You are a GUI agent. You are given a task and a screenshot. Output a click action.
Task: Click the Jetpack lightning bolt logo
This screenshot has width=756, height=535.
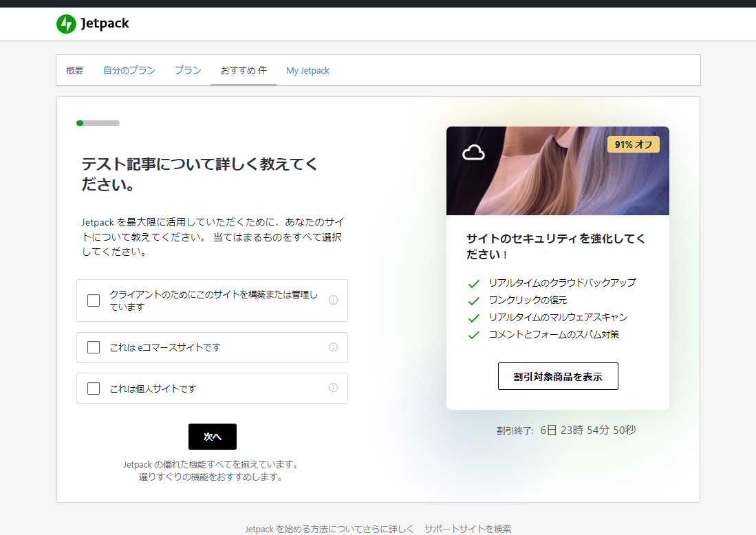pyautogui.click(x=66, y=23)
